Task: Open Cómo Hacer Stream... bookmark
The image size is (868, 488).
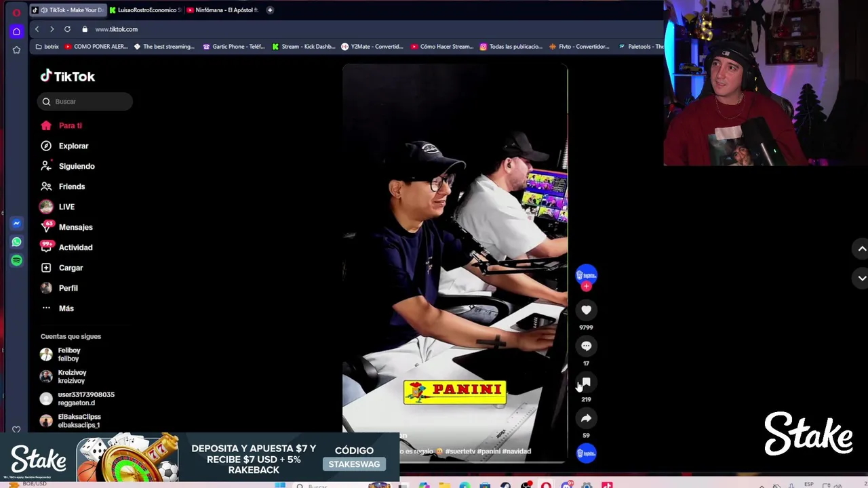Action: (442, 47)
